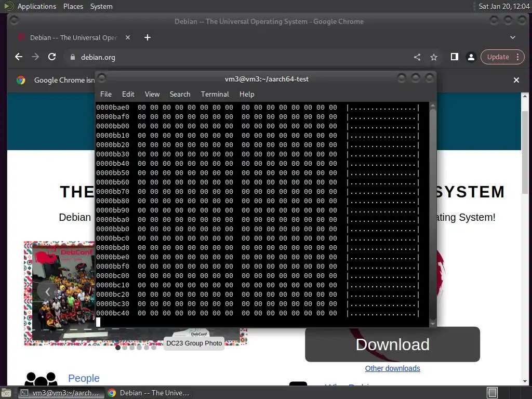Close the Debian browser tab
Viewport: 532px width, 399px height.
pyautogui.click(x=128, y=37)
